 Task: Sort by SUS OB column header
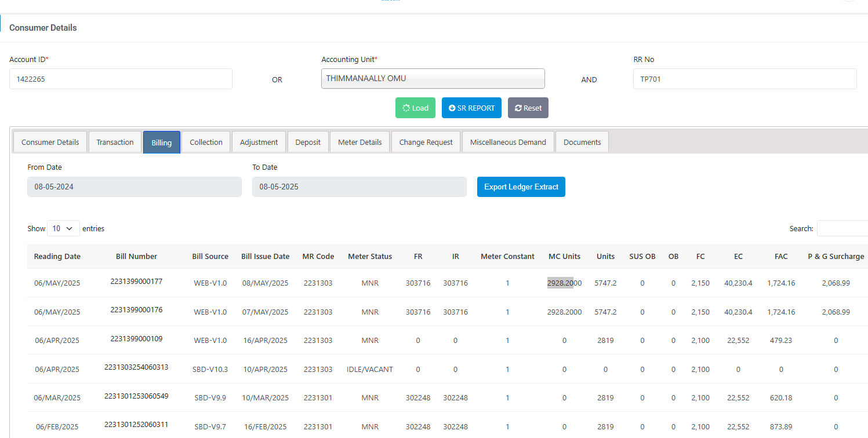(642, 256)
